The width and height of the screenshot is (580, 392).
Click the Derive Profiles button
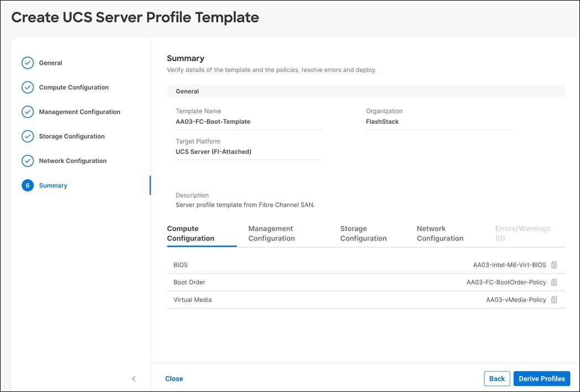(541, 378)
